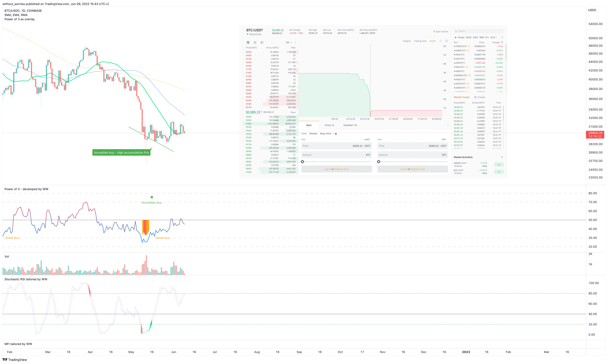The height and width of the screenshot is (364, 608).
Task: Click the star beside AAVE/BTC pair
Action: (x=455, y=51)
